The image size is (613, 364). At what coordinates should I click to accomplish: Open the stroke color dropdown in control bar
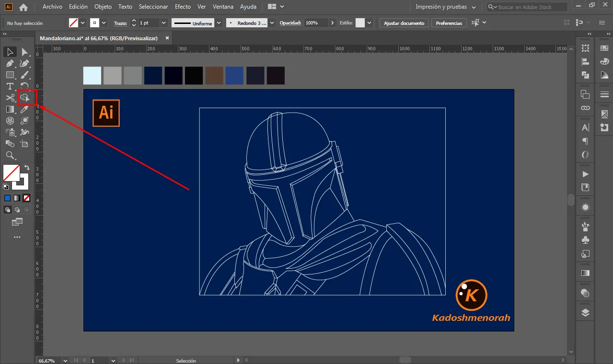coord(104,23)
